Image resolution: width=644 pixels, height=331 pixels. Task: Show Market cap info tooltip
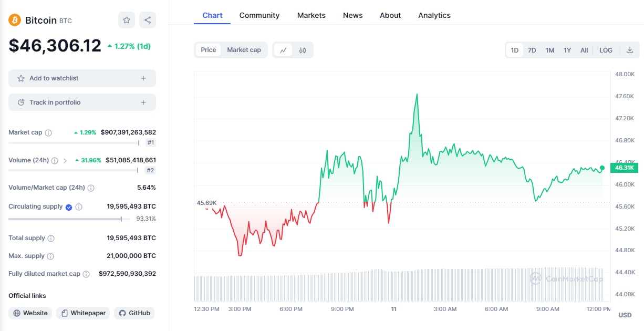coord(48,133)
